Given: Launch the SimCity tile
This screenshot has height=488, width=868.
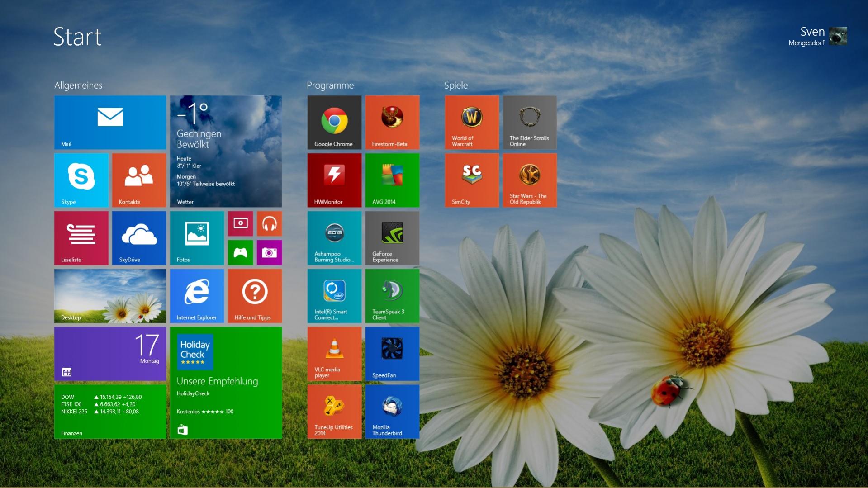Looking at the screenshot, I should coord(472,180).
